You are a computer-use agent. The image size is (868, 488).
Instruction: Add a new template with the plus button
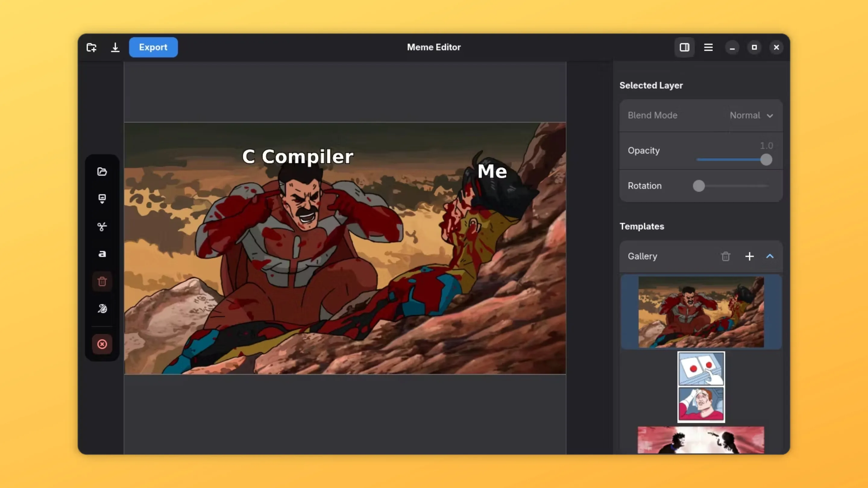click(x=749, y=256)
